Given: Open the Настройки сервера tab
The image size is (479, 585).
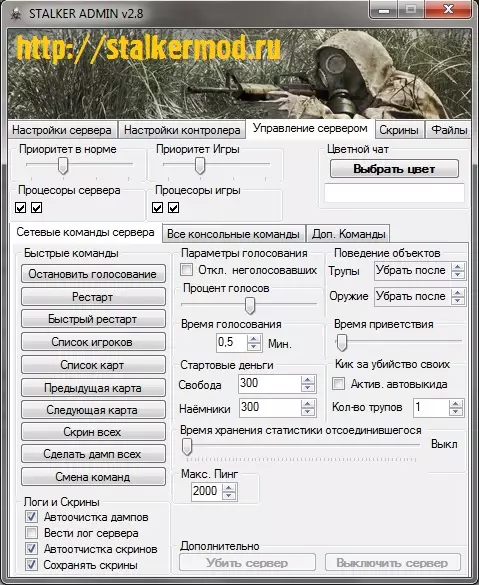Looking at the screenshot, I should [62, 130].
